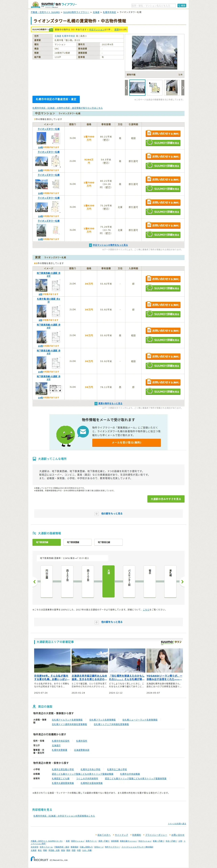The width and height of the screenshot is (217, 868).
Task: Click SUUMOで詳細を見る for the 38万円 rental
Action: (x=163, y=392)
